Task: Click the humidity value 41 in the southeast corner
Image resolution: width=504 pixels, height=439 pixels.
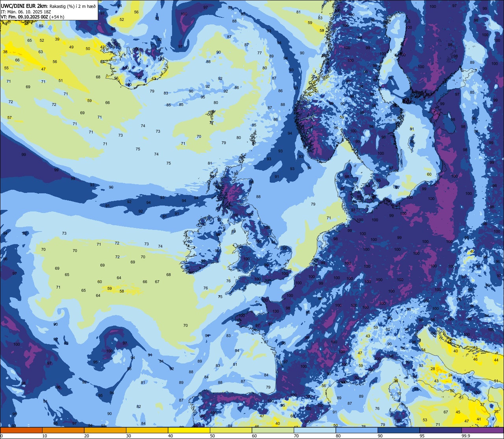Action: pyautogui.click(x=479, y=419)
